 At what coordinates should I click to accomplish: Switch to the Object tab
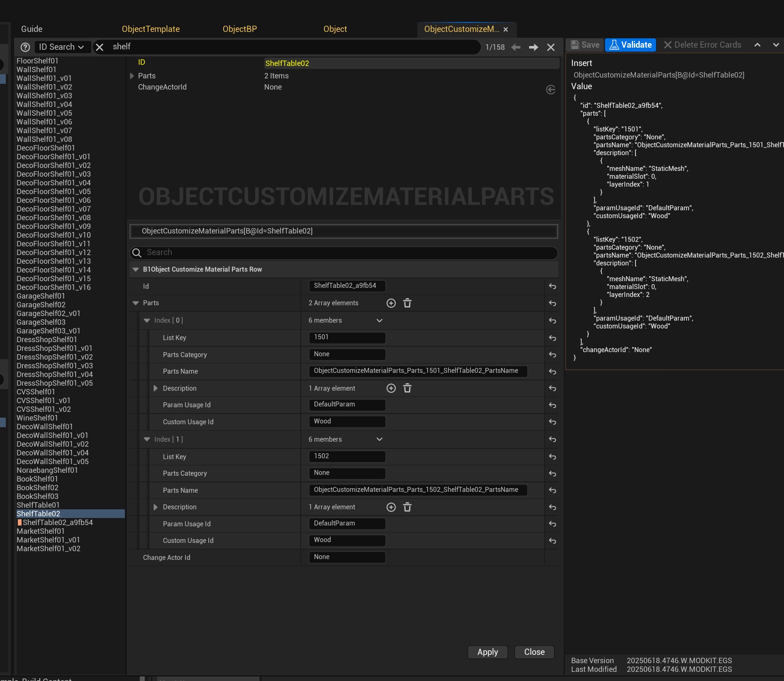335,29
